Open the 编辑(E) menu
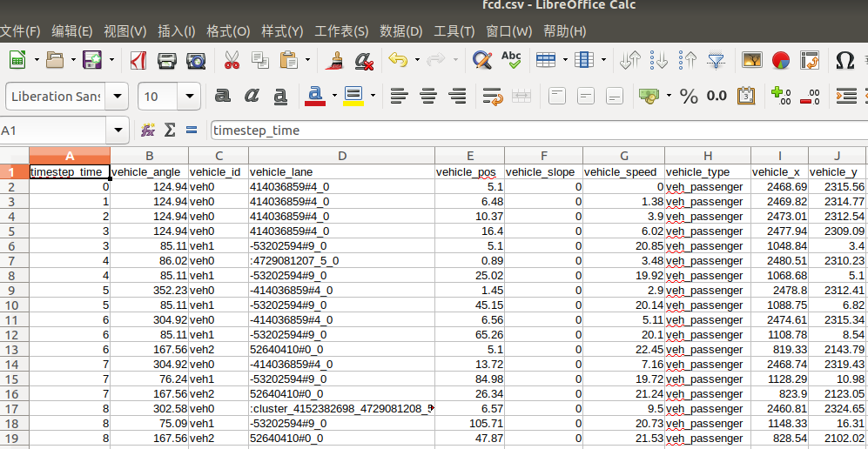This screenshot has height=449, width=868. click(x=72, y=31)
